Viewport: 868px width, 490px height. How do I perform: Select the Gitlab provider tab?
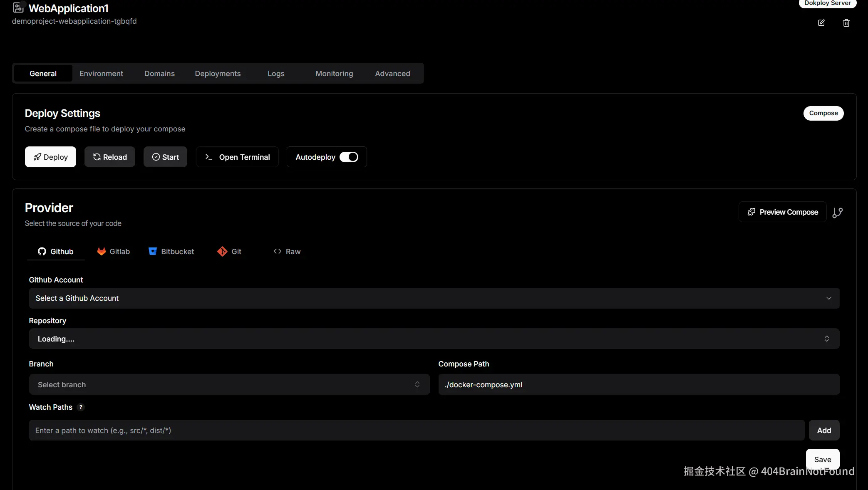[114, 252]
